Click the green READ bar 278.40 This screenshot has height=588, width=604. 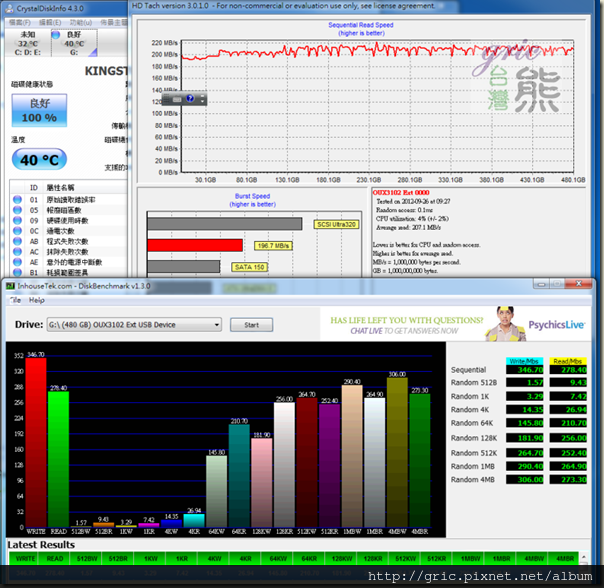(59, 459)
